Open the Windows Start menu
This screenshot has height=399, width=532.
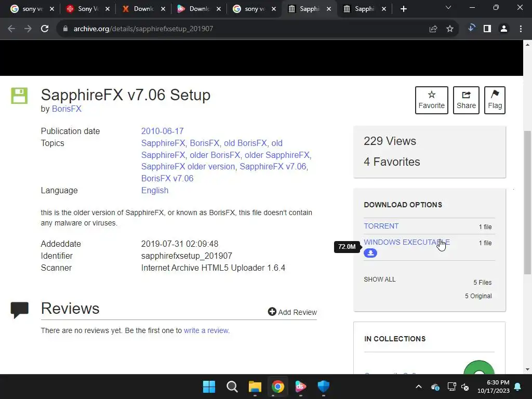[x=209, y=387]
